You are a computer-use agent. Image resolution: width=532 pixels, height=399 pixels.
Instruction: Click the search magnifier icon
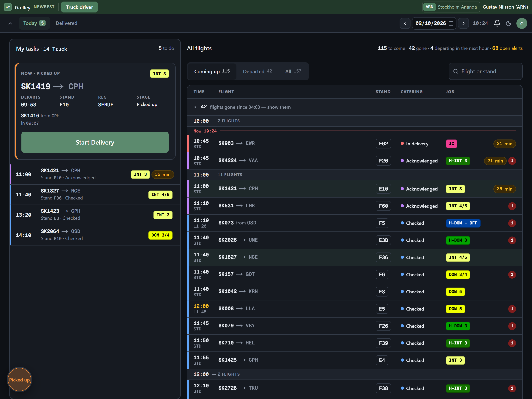(x=455, y=72)
